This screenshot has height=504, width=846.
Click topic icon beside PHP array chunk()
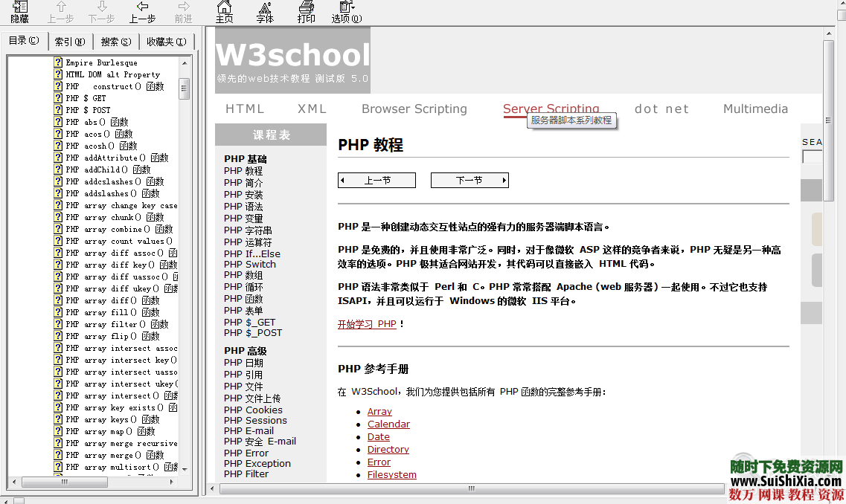(58, 217)
